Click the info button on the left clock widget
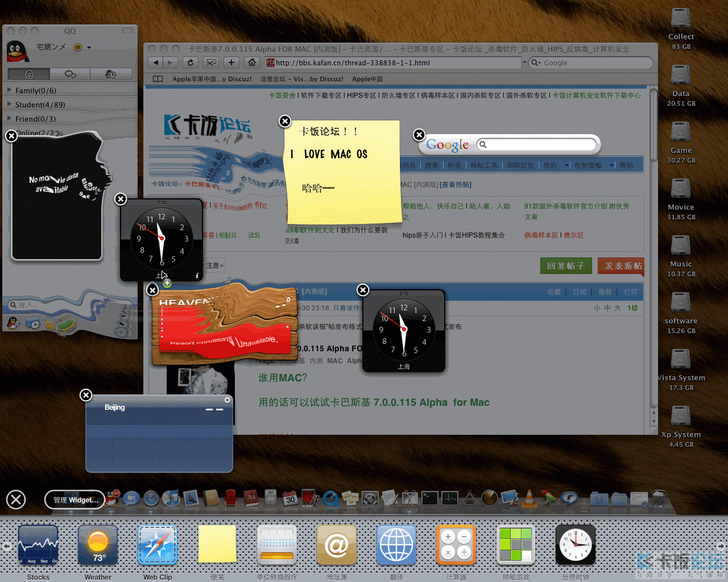Image resolution: width=728 pixels, height=582 pixels. pyautogui.click(x=197, y=276)
